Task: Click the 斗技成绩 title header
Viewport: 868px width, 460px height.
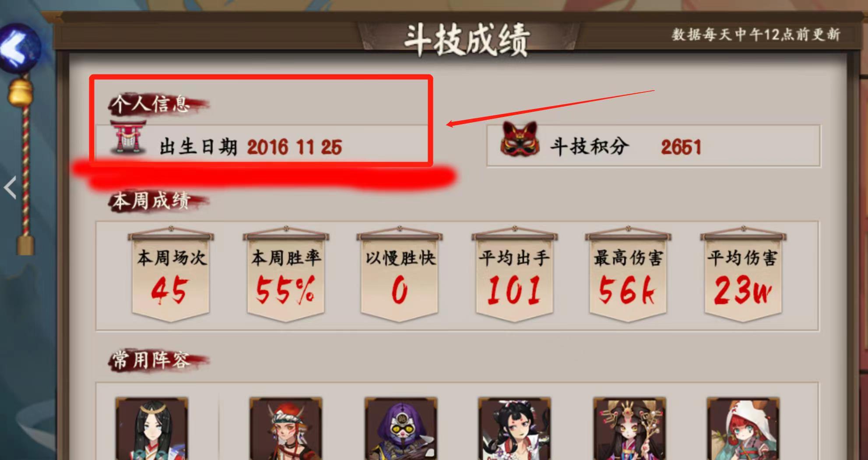Action: click(x=467, y=39)
